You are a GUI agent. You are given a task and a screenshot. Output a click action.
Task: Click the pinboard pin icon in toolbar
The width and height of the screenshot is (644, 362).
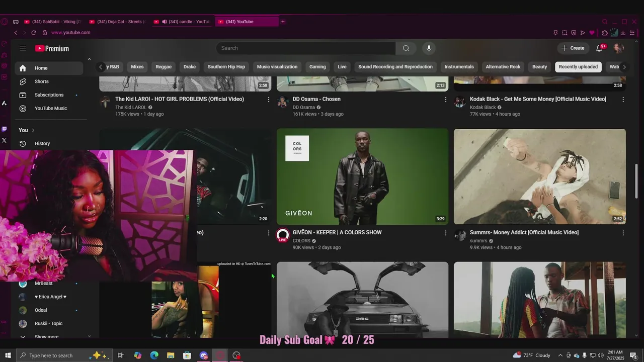click(555, 33)
